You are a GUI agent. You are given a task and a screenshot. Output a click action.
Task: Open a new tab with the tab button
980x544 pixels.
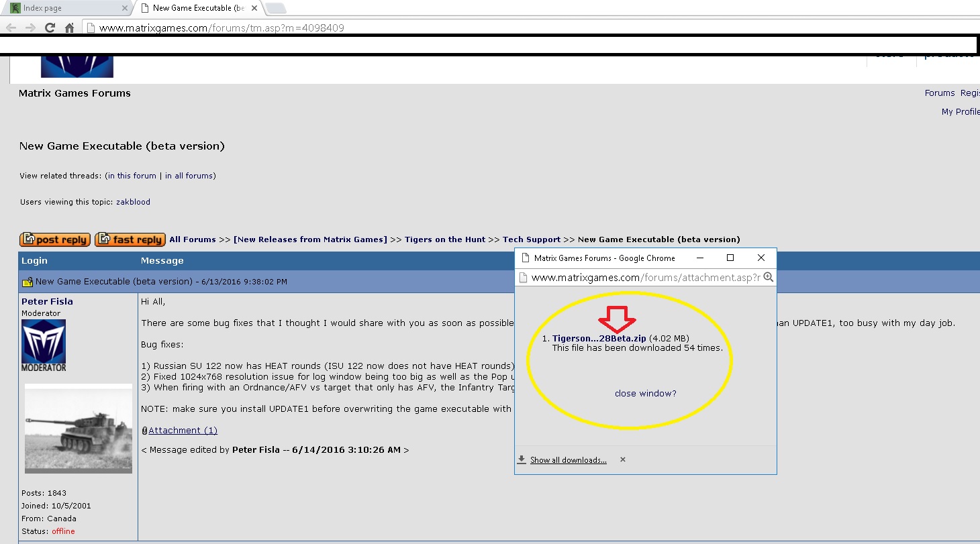(x=276, y=8)
